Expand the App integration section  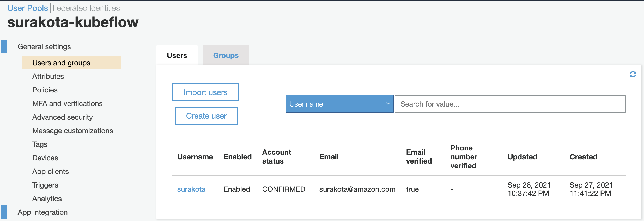point(42,212)
